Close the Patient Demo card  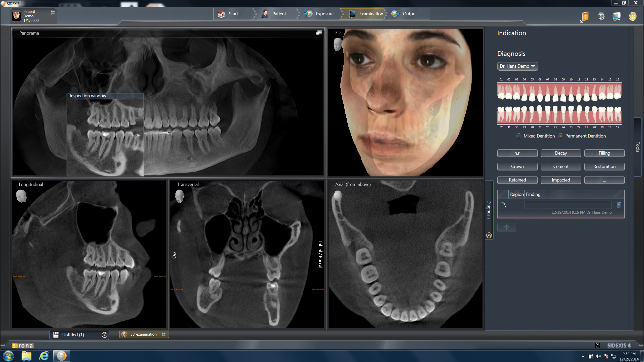click(x=53, y=12)
